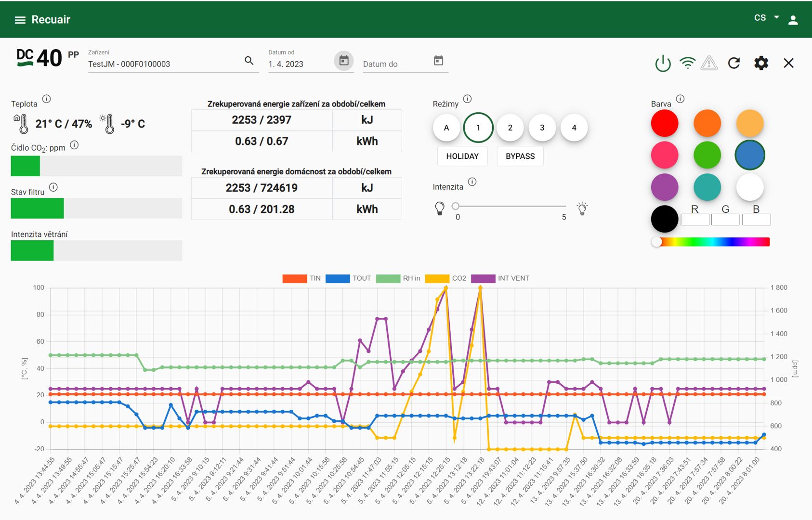Activate HOLIDAY mode button

point(462,156)
